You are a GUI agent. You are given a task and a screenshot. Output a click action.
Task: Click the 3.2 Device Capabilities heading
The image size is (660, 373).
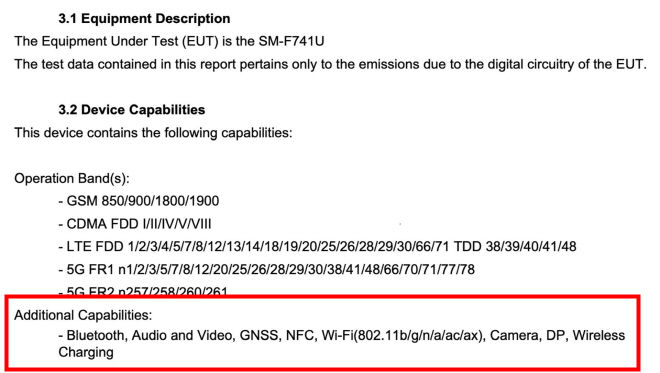(x=132, y=110)
